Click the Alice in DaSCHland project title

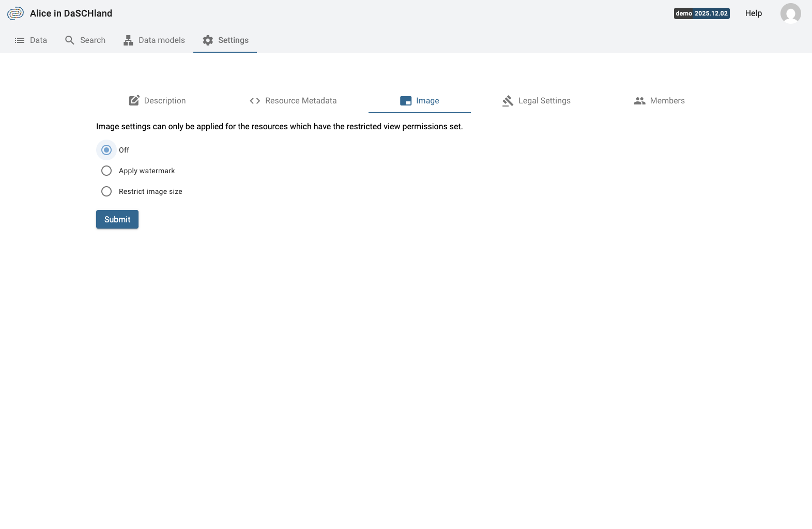[71, 13]
